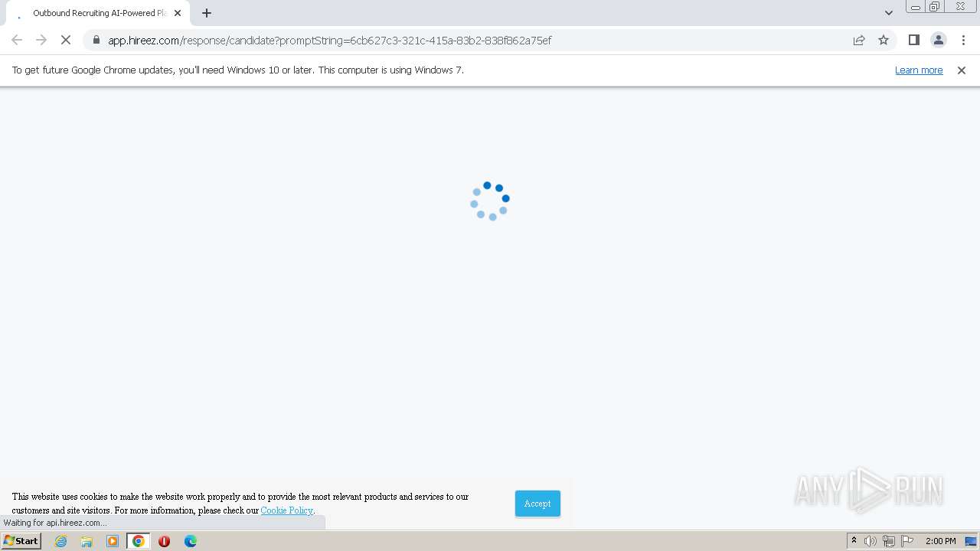Launch Internet Explorer from taskbar
The width and height of the screenshot is (980, 551).
pyautogui.click(x=61, y=541)
